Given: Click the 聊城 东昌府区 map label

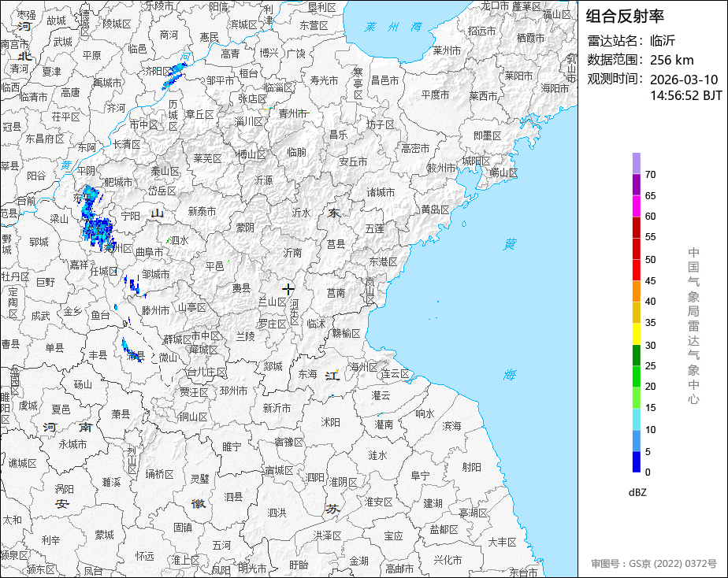Looking at the screenshot, I should pyautogui.click(x=45, y=139).
